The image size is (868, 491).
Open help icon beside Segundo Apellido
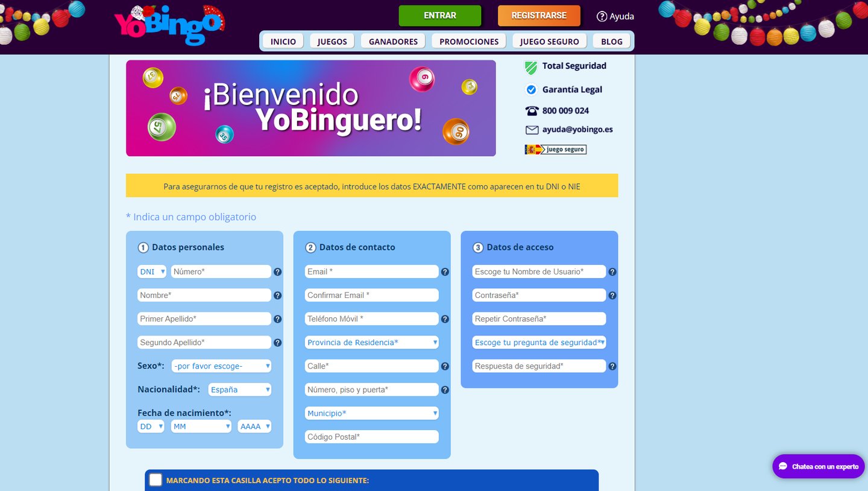click(x=277, y=343)
